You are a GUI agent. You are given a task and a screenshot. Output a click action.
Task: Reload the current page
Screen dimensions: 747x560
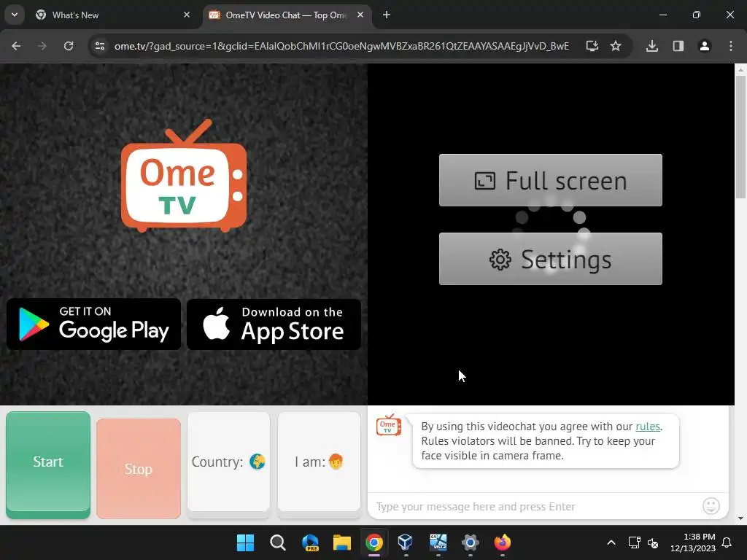69,46
